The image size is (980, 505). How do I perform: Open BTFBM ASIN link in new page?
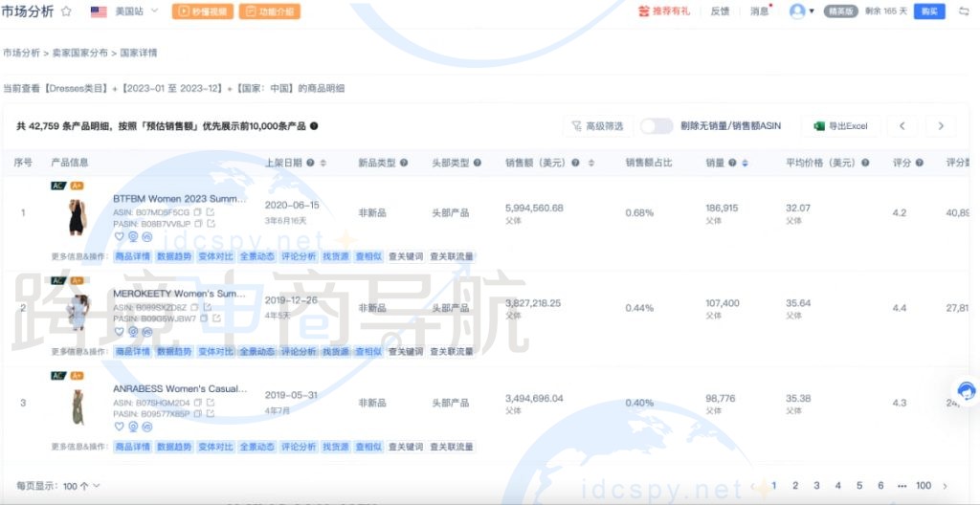(210, 212)
